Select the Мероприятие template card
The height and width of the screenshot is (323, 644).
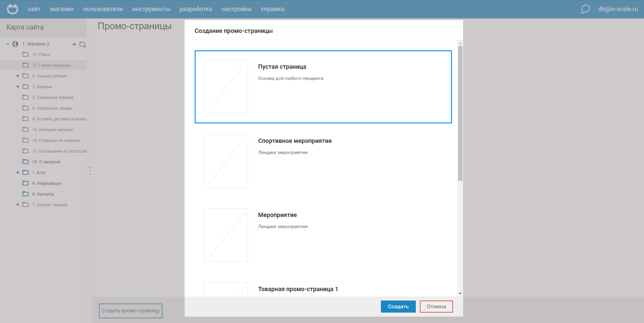click(323, 235)
